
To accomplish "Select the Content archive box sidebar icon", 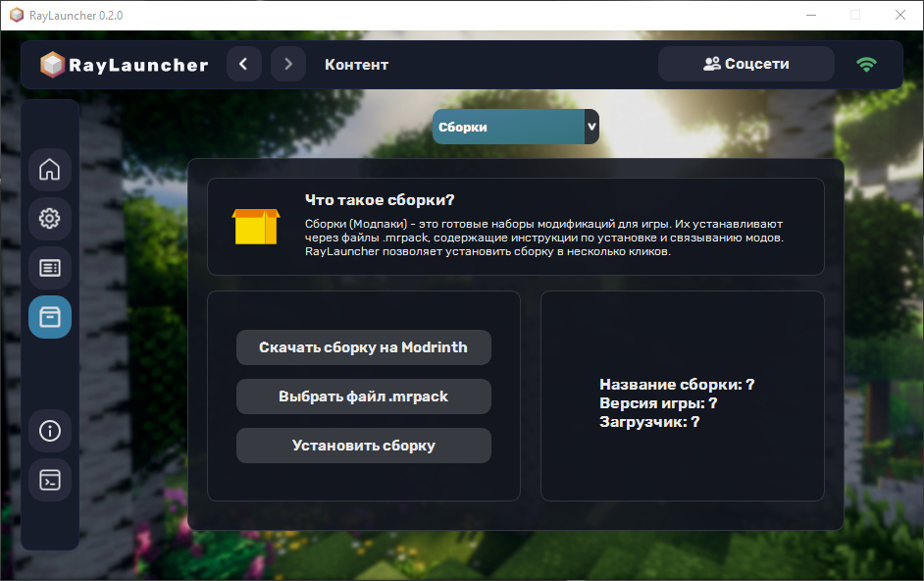I will pyautogui.click(x=50, y=317).
